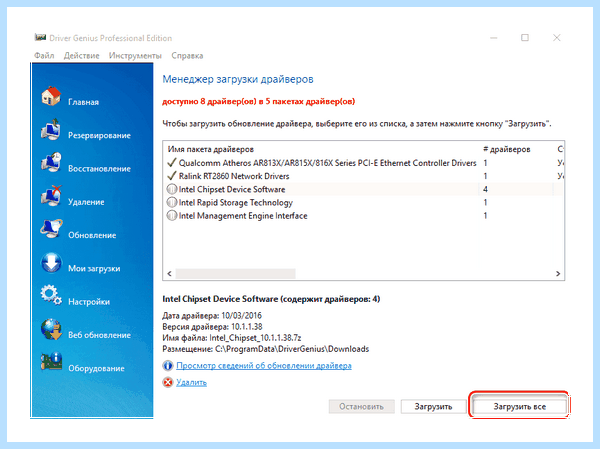Image resolution: width=600 pixels, height=449 pixels.
Task: Minimize the Driver Genius window
Action: 494,38
